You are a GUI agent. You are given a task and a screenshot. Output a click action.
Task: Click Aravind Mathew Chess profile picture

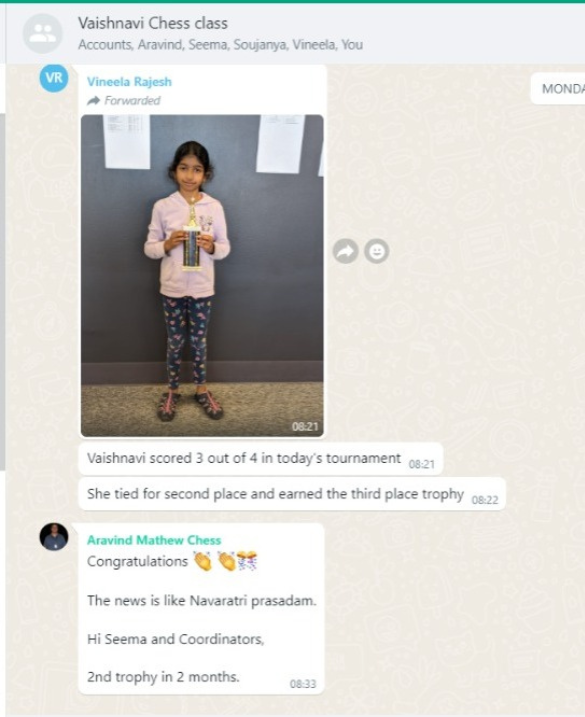[54, 536]
